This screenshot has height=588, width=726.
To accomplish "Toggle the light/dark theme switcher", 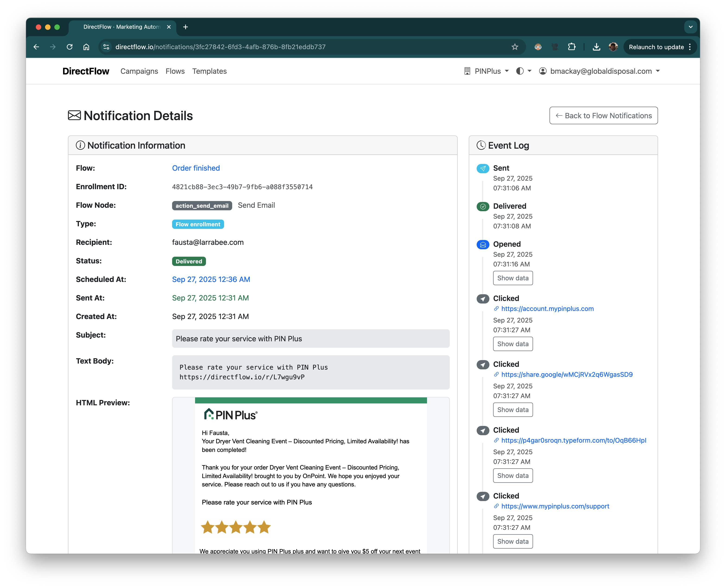I will 524,71.
